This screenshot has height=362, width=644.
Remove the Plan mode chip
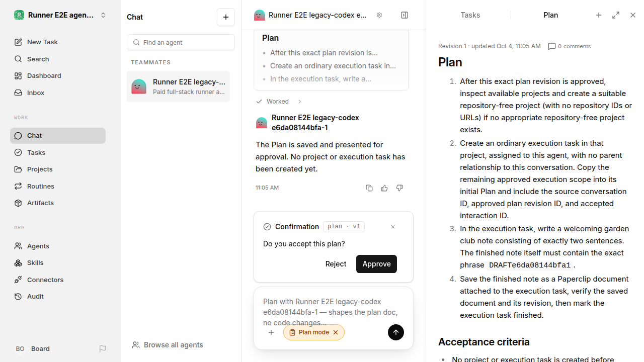point(336,332)
